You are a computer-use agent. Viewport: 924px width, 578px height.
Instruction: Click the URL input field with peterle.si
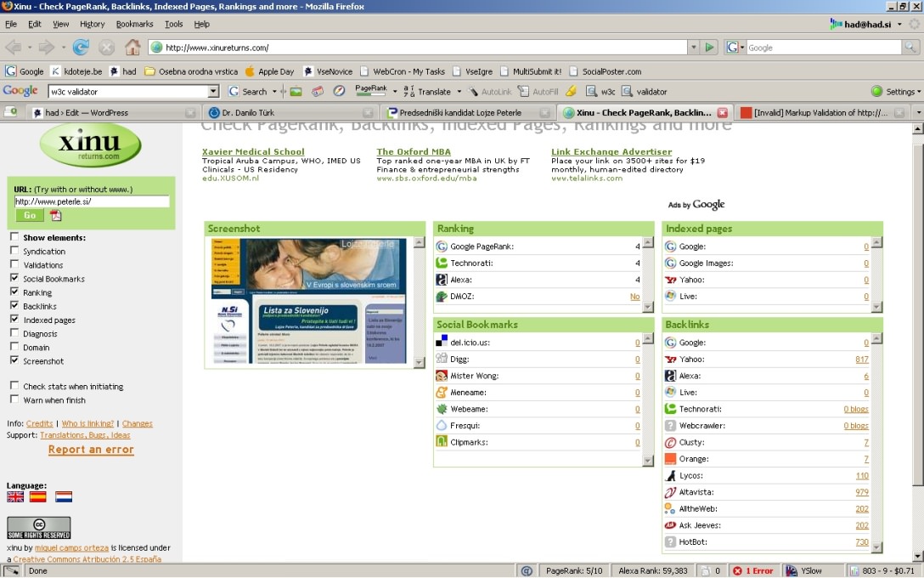coord(92,201)
